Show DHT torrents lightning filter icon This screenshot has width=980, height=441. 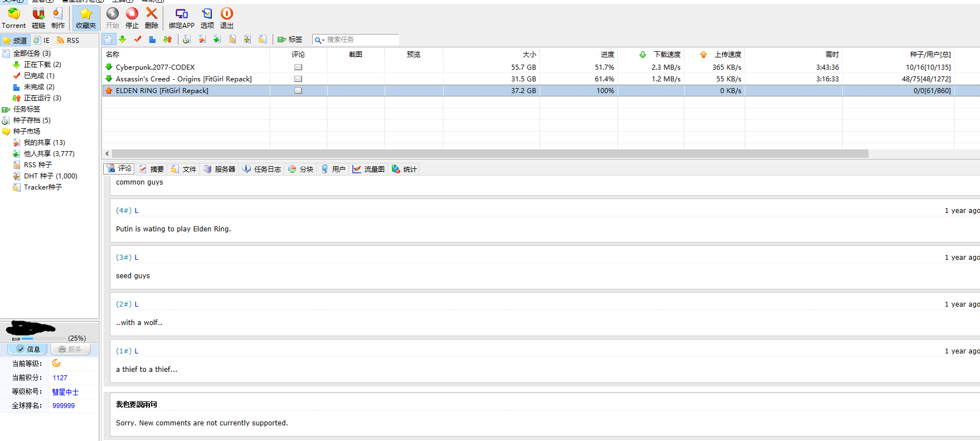coord(247,39)
